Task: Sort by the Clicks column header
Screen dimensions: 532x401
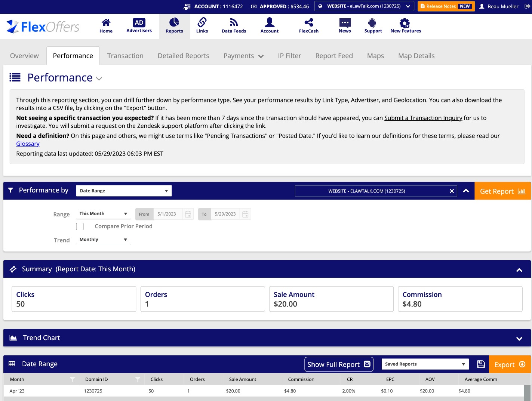Action: click(157, 379)
